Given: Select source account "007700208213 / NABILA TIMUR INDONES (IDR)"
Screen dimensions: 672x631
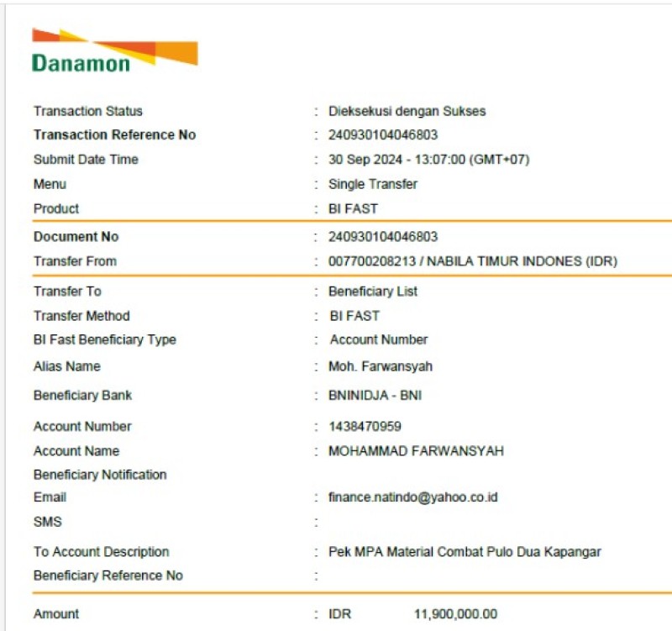Looking at the screenshot, I should 473,261.
